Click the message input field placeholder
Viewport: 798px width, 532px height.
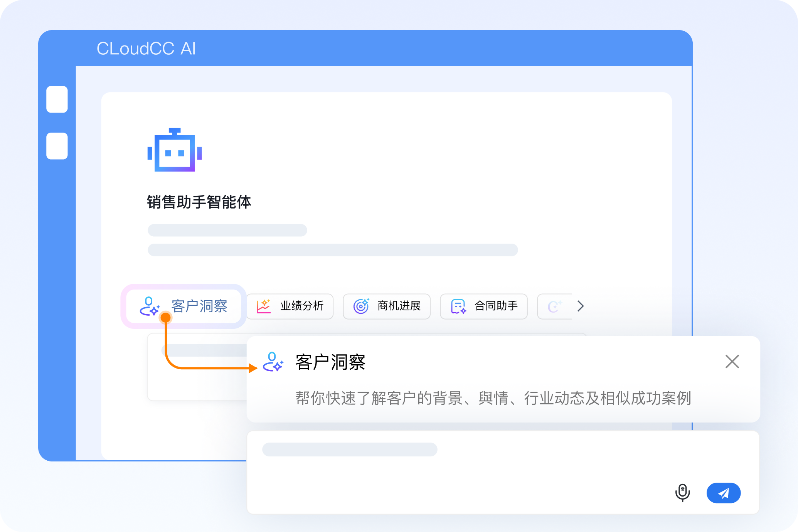(349, 450)
